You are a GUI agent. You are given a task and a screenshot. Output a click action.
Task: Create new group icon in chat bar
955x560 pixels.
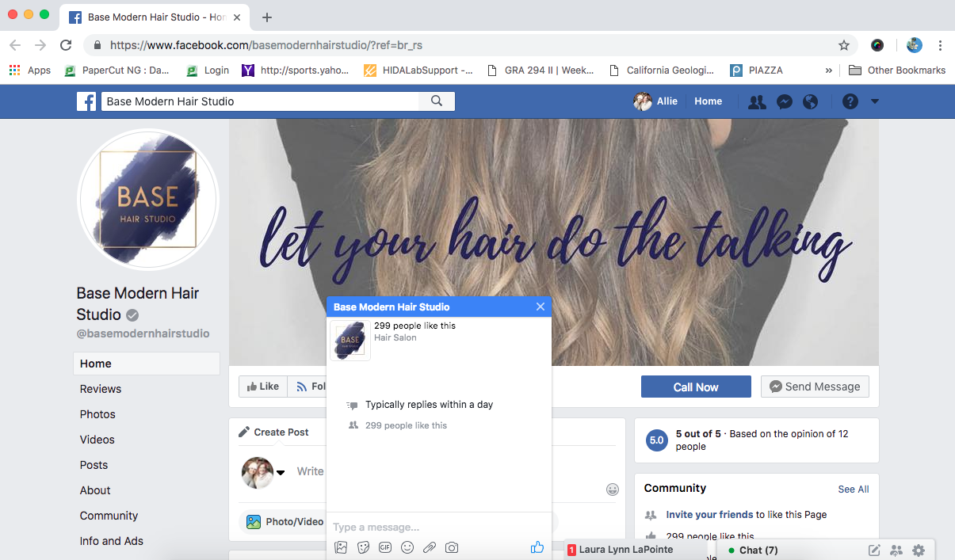point(896,550)
